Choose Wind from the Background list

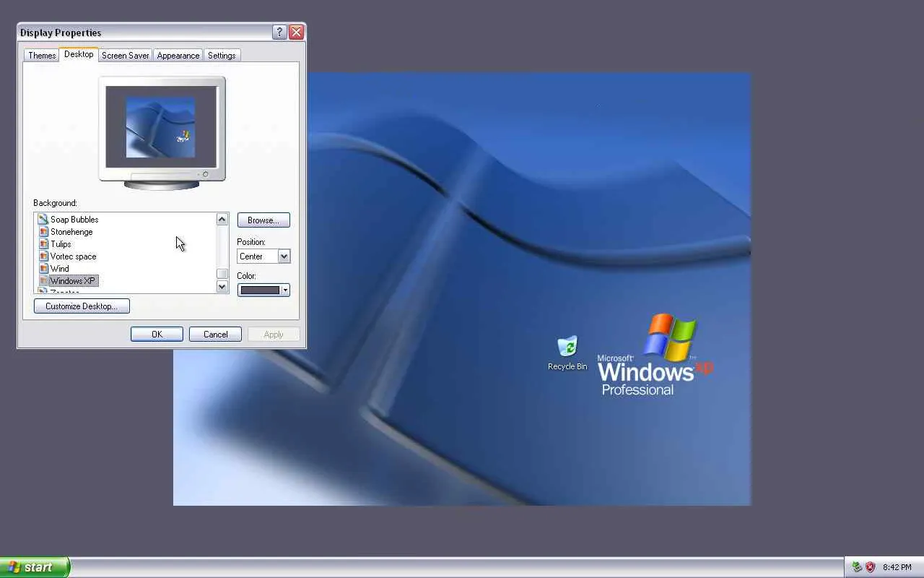tap(60, 269)
